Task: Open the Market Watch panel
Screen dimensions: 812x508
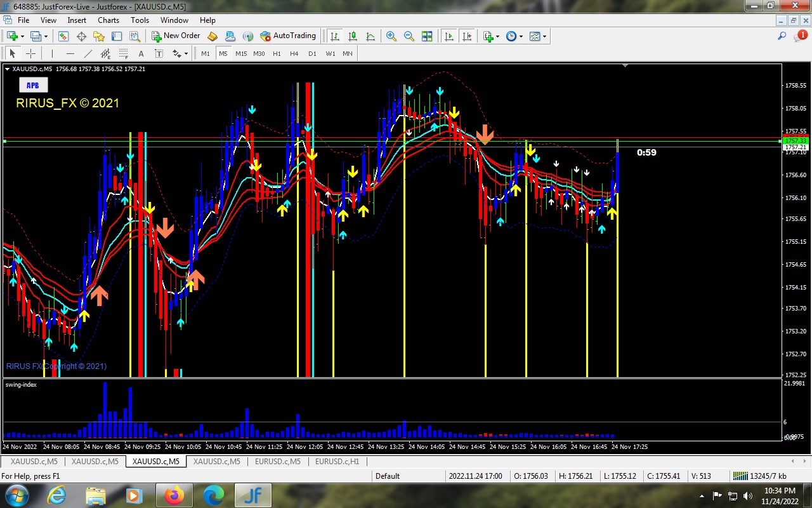Action: coord(63,36)
